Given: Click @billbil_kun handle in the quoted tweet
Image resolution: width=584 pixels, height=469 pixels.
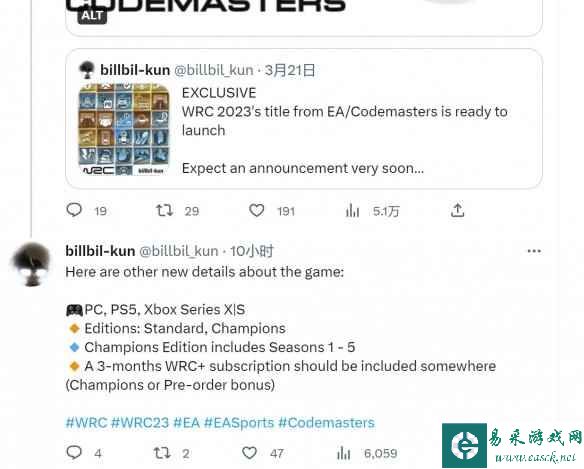Looking at the screenshot, I should click(x=214, y=70).
